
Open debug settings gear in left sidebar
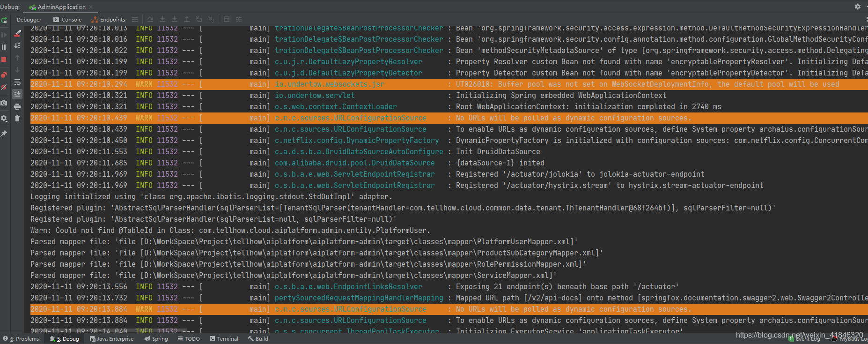point(4,119)
